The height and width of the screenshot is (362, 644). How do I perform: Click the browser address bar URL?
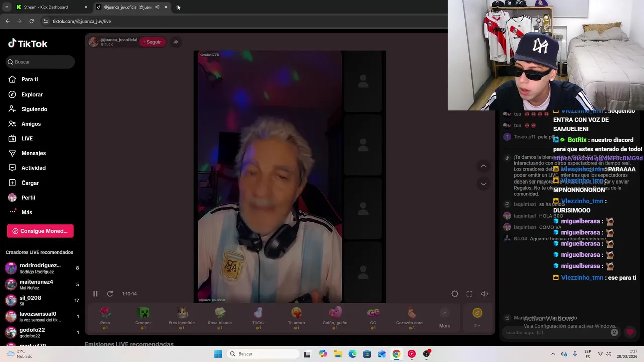(x=82, y=21)
